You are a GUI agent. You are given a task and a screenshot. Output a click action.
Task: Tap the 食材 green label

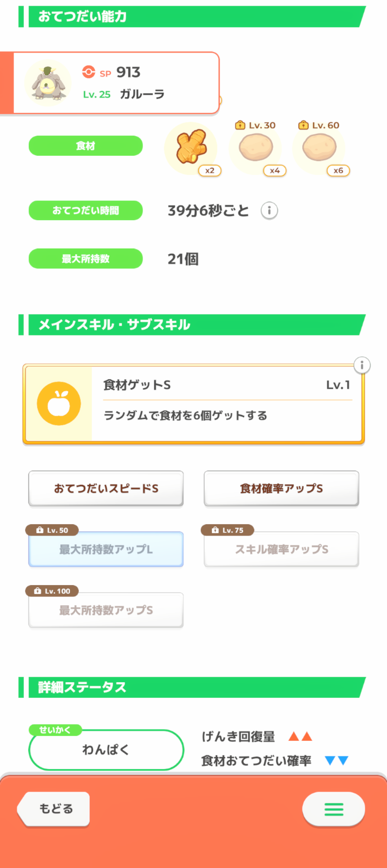(x=86, y=146)
